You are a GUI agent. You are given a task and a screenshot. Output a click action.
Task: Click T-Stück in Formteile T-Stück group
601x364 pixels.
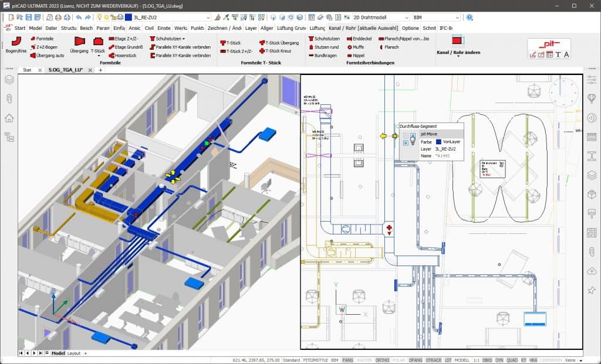click(230, 43)
